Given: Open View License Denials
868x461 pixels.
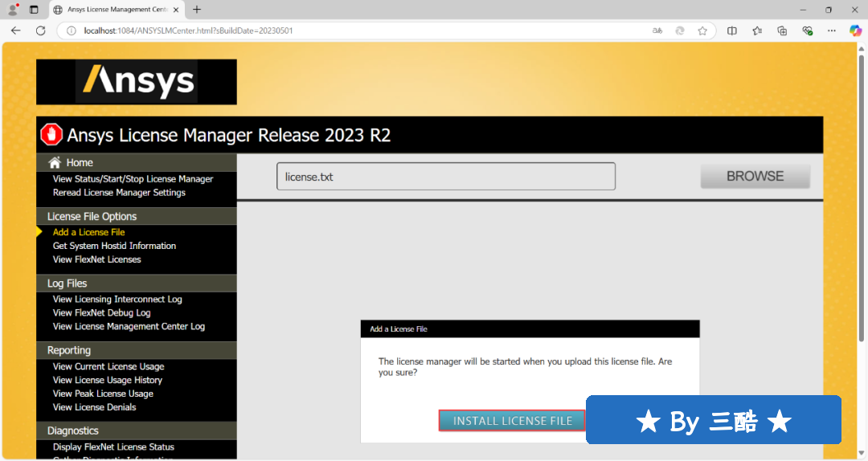Looking at the screenshot, I should (94, 407).
